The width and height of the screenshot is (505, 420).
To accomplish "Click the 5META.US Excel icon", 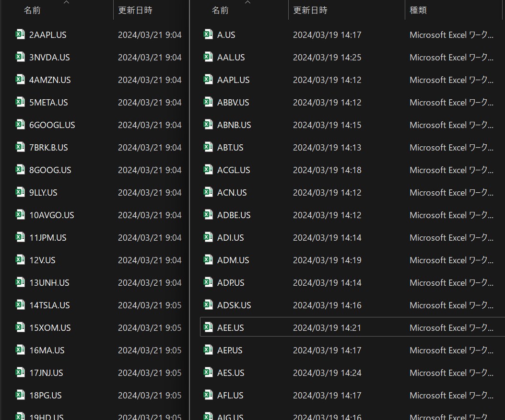I will [x=20, y=102].
